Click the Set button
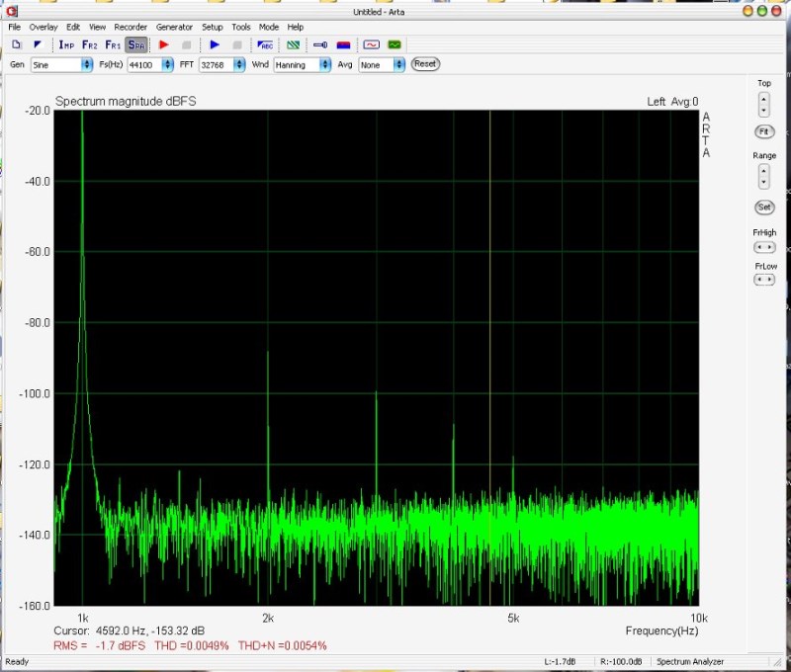The image size is (791, 672). (763, 208)
